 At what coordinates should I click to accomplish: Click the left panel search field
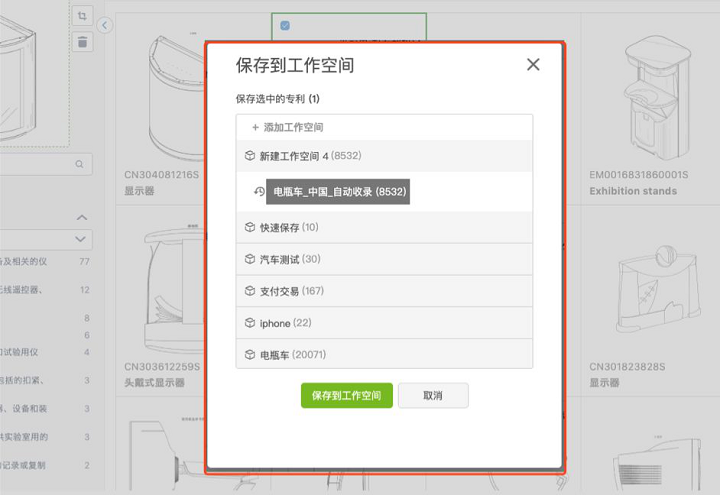(x=40, y=164)
